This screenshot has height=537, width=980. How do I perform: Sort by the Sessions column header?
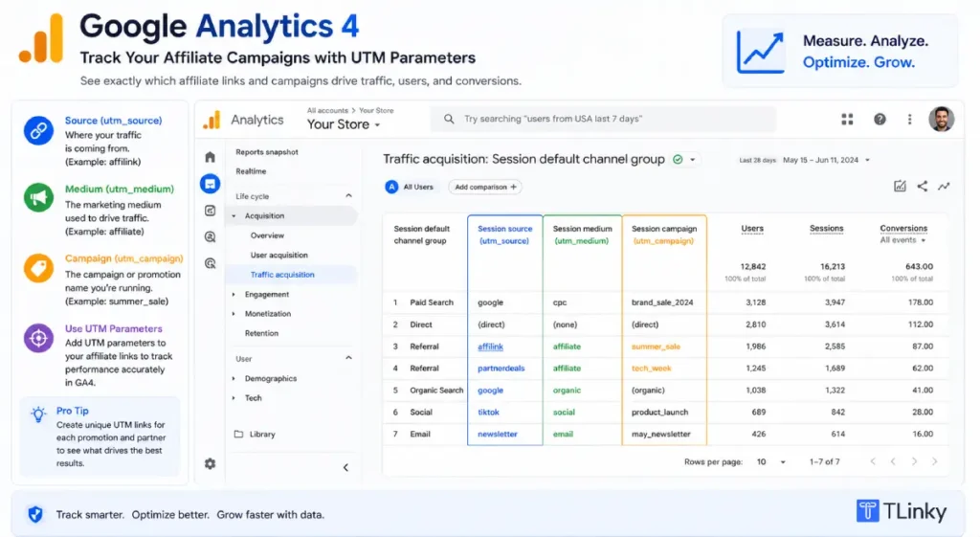click(826, 229)
